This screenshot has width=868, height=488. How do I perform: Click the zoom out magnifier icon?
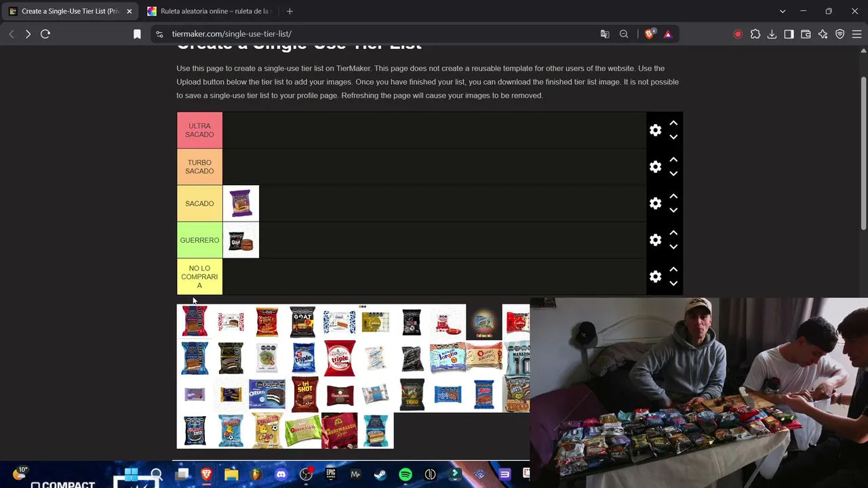(x=624, y=34)
